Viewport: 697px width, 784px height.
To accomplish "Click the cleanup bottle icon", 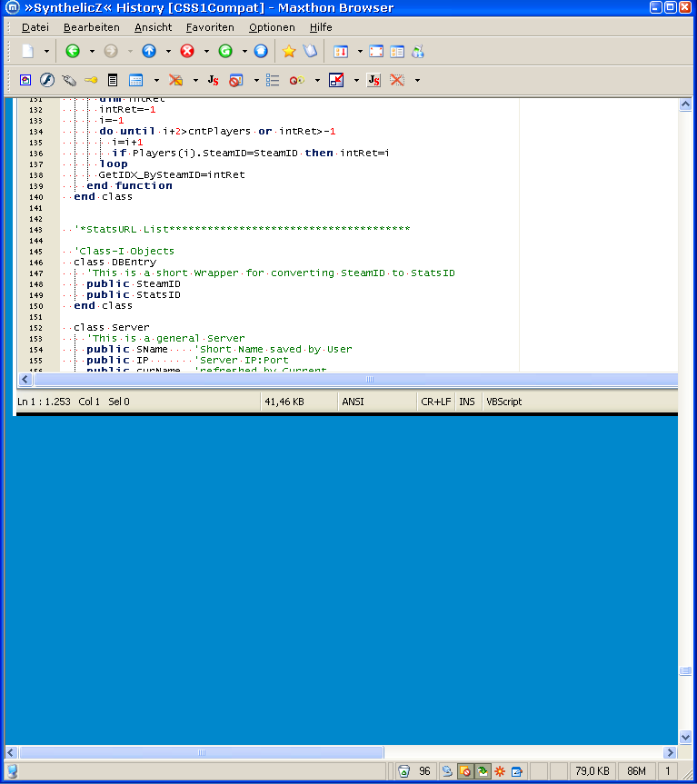I will 418,51.
